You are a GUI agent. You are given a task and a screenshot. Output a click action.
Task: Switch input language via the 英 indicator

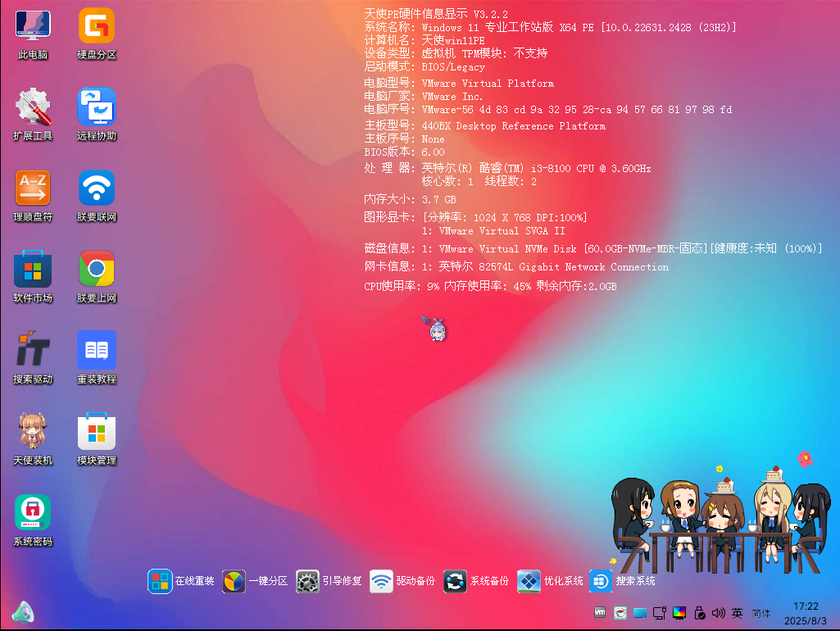737,612
